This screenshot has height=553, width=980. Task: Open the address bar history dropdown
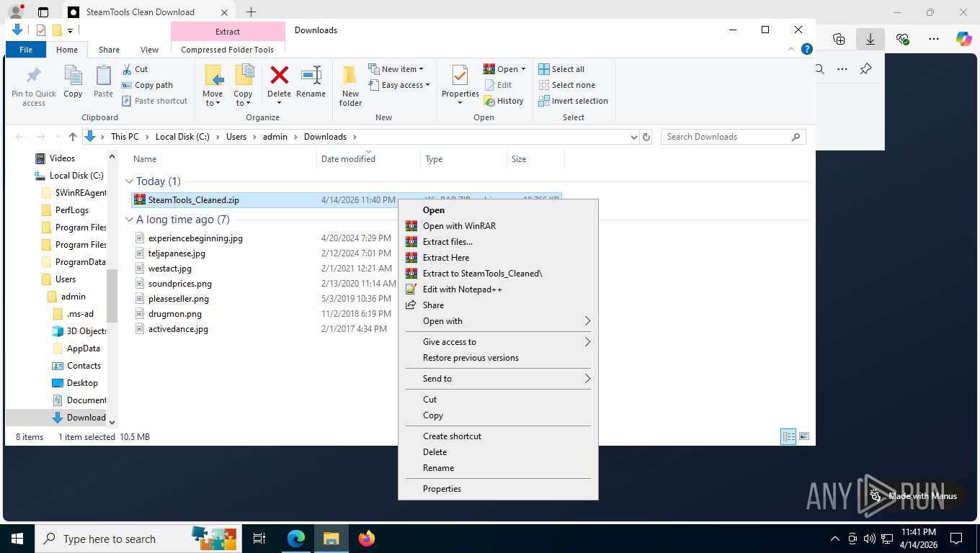pos(633,137)
